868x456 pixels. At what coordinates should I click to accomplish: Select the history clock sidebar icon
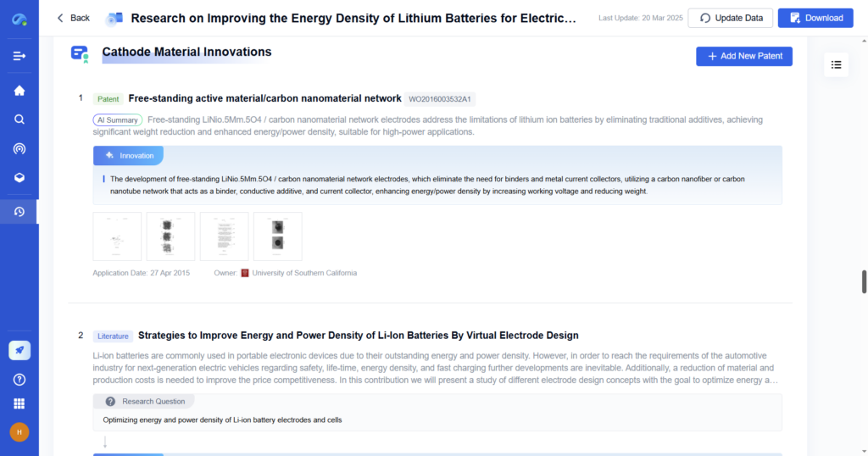click(x=19, y=211)
